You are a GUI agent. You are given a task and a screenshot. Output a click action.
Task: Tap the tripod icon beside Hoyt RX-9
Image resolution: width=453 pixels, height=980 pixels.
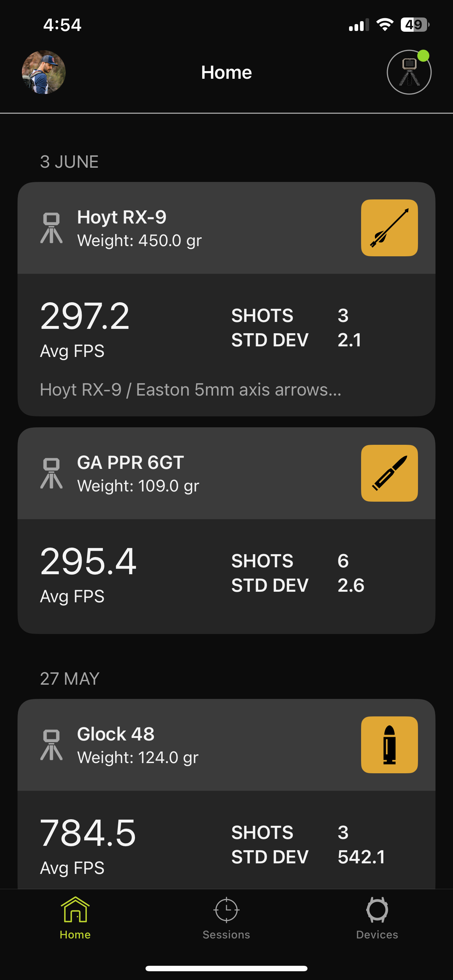click(x=51, y=228)
